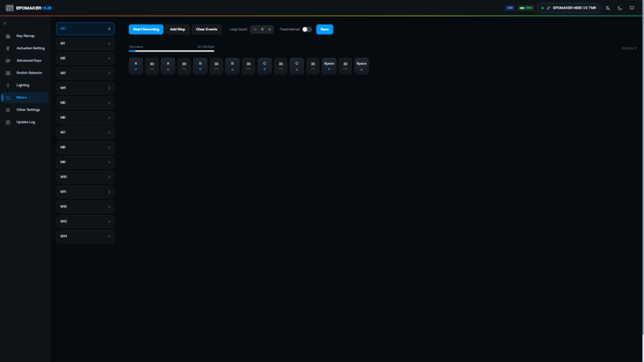Screen dimensions: 644x362
Task: Click the Actuation Setting sidebar icon
Action: pyautogui.click(x=8, y=48)
